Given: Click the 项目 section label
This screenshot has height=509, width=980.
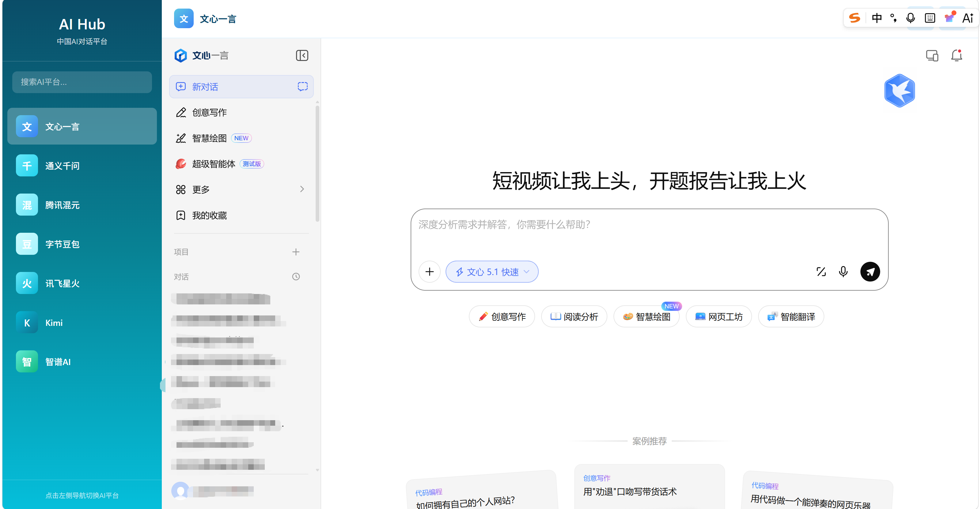Looking at the screenshot, I should [181, 252].
